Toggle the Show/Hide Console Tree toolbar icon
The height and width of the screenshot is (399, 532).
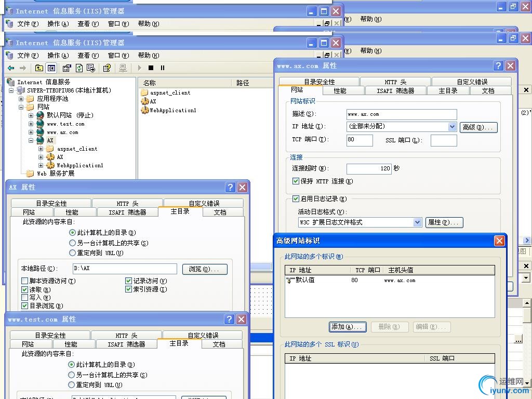pos(51,68)
